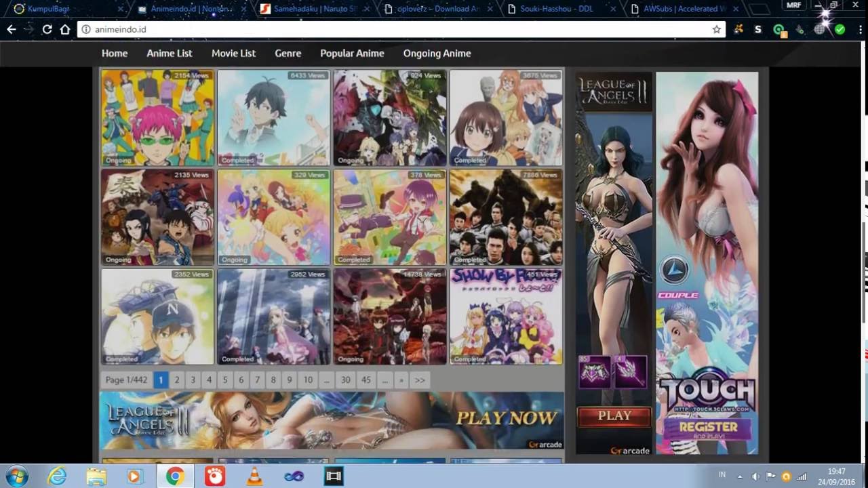The width and height of the screenshot is (868, 488).
Task: Launch VLC media player from taskbar
Action: point(254,476)
